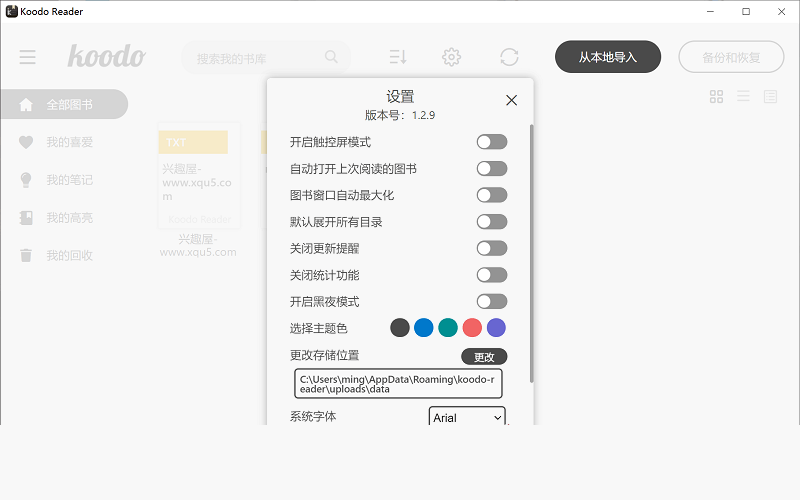Click the settings gear icon
The image size is (800, 500).
pos(451,57)
